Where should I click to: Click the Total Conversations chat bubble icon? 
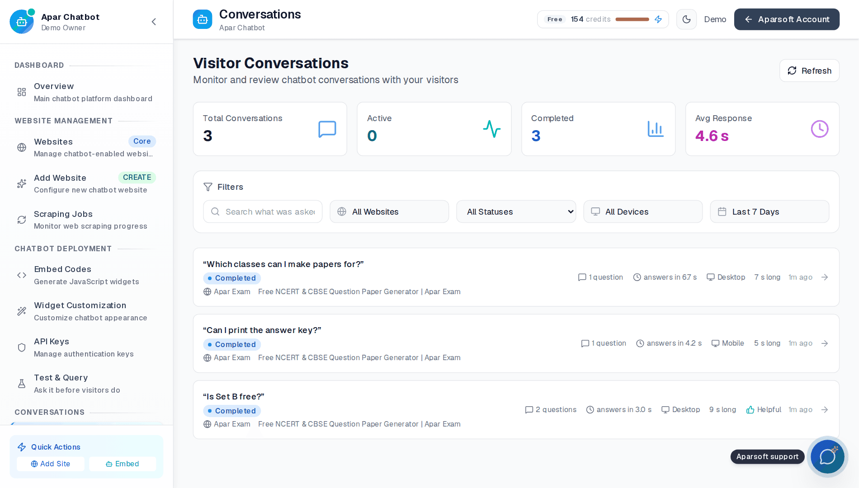pyautogui.click(x=327, y=129)
